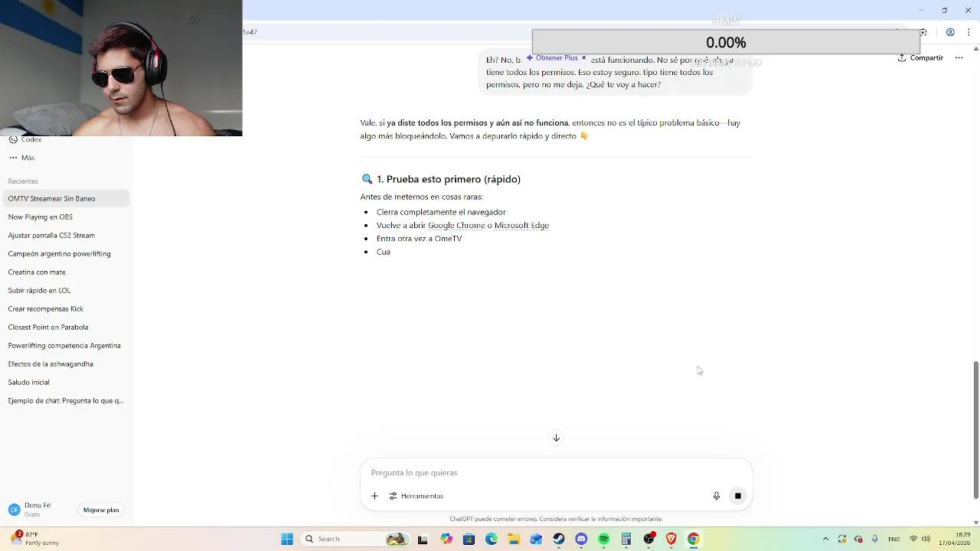The image size is (980, 551).
Task: Open Calculator from the taskbar
Action: (626, 539)
